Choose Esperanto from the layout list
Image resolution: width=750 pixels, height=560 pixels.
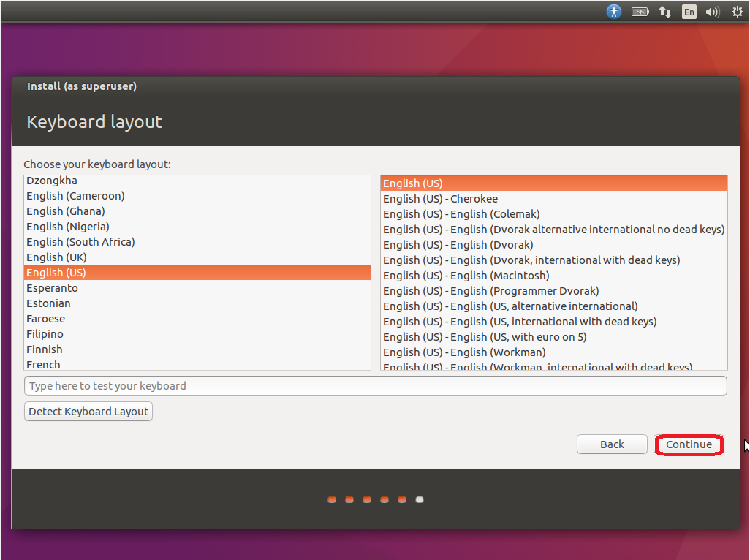[x=52, y=288]
